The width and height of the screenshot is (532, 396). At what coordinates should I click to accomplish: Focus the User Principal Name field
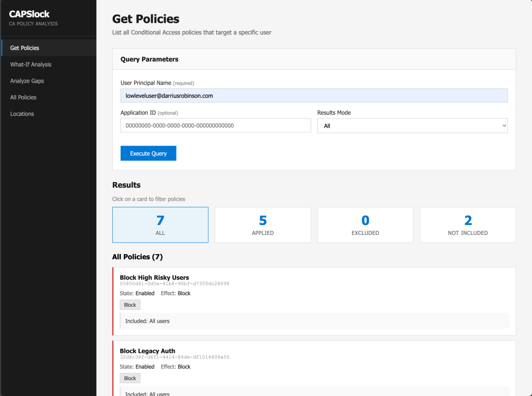314,96
